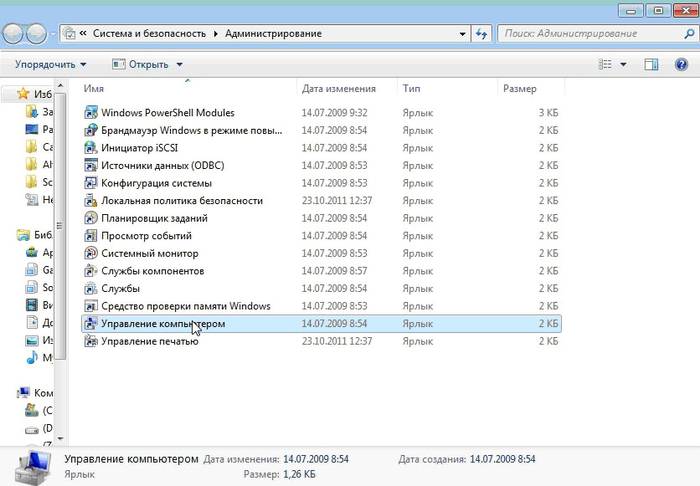
Task: Open the Упорядочить dropdown menu
Action: point(50,65)
